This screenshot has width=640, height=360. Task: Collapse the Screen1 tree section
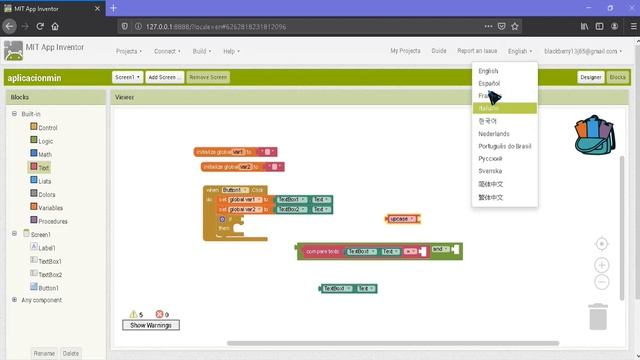pyautogui.click(x=14, y=233)
